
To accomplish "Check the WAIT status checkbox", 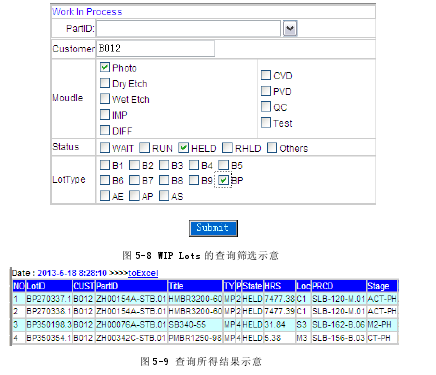I will 105,148.
